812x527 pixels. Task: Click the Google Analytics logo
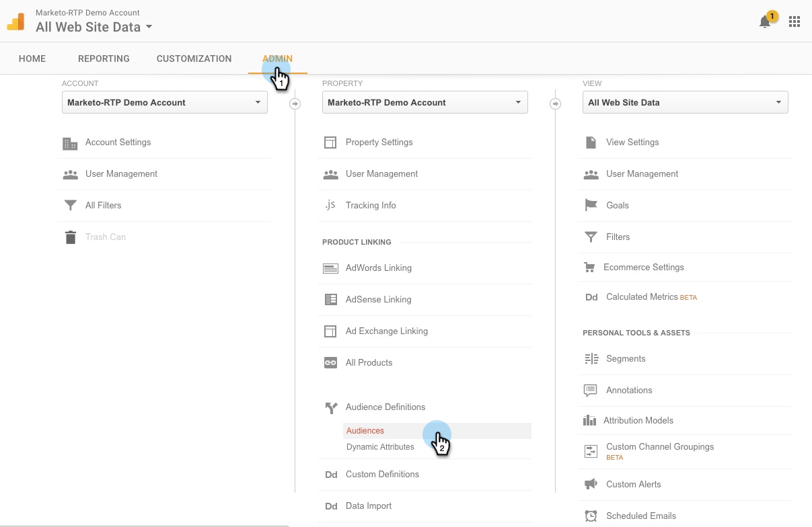[15, 22]
